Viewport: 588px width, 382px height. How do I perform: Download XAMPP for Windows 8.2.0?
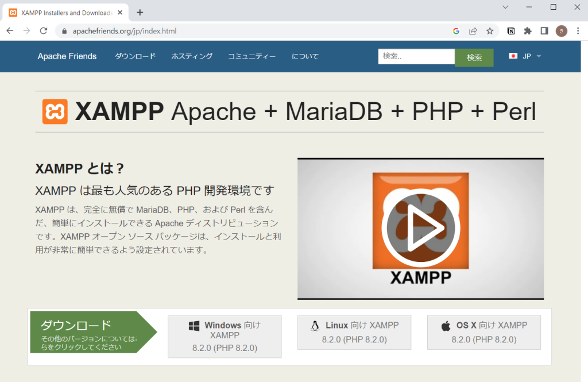click(x=225, y=336)
